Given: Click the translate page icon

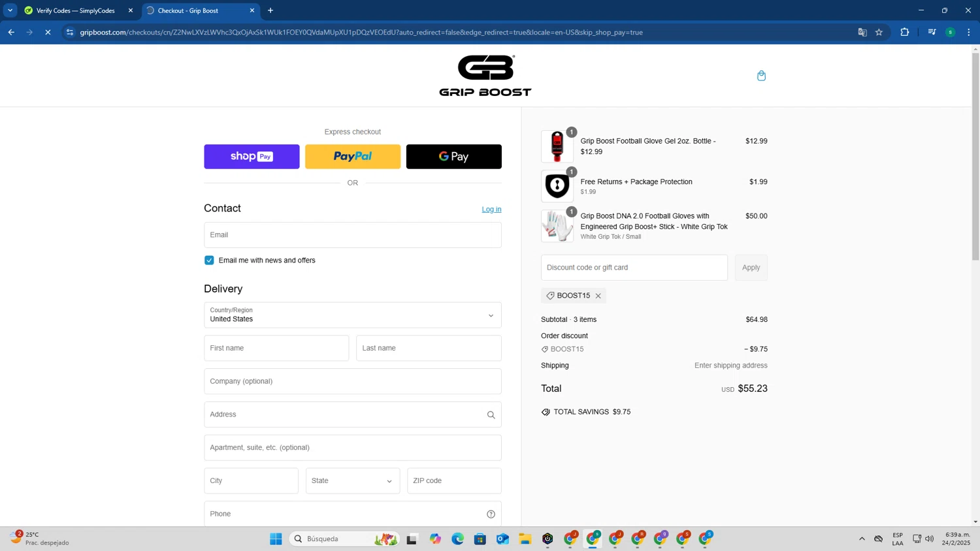Looking at the screenshot, I should [x=862, y=32].
